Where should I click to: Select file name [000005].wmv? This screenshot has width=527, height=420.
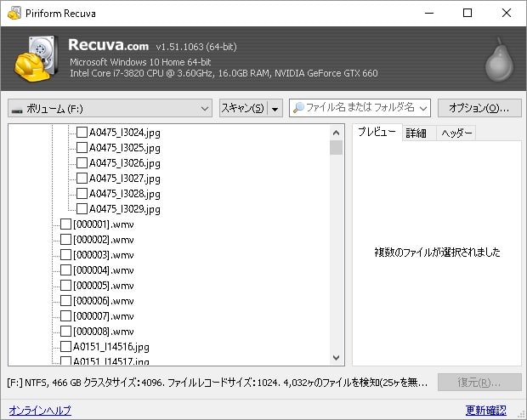104,286
